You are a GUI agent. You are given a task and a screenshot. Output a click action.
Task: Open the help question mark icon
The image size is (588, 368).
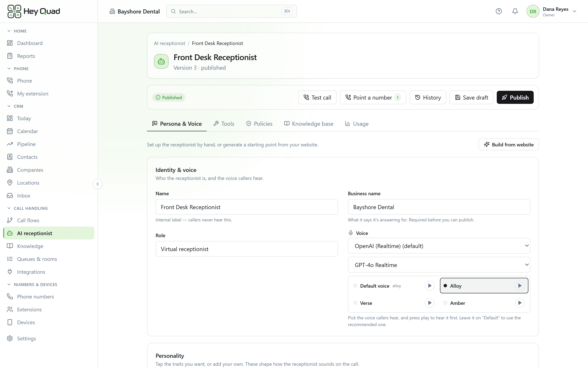click(499, 11)
